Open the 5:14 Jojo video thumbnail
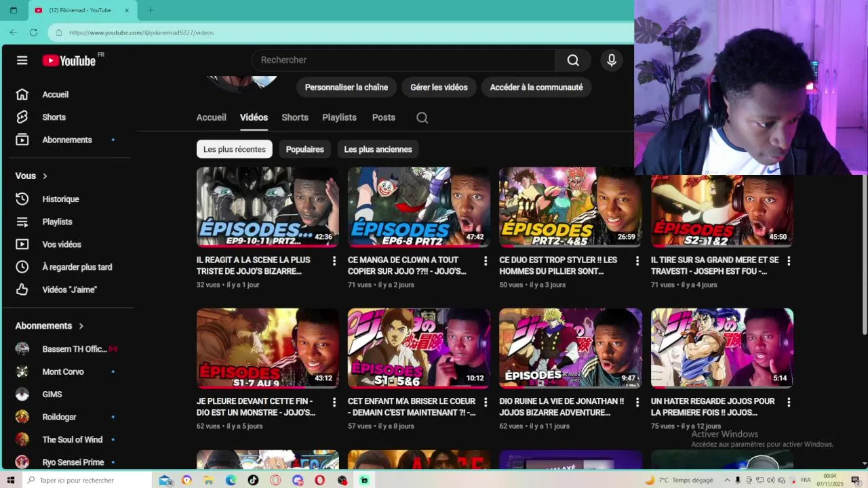Screen dimensions: 868x488 [x=722, y=348]
